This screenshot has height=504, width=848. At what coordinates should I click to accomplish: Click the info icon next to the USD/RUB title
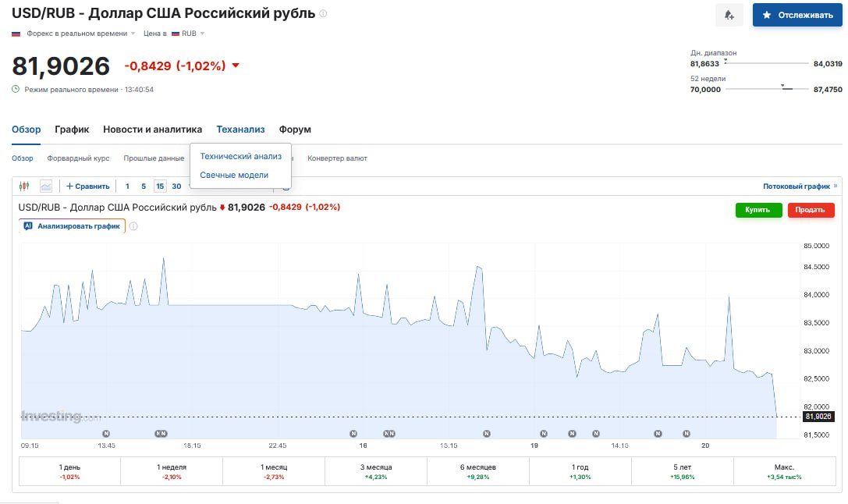click(324, 13)
